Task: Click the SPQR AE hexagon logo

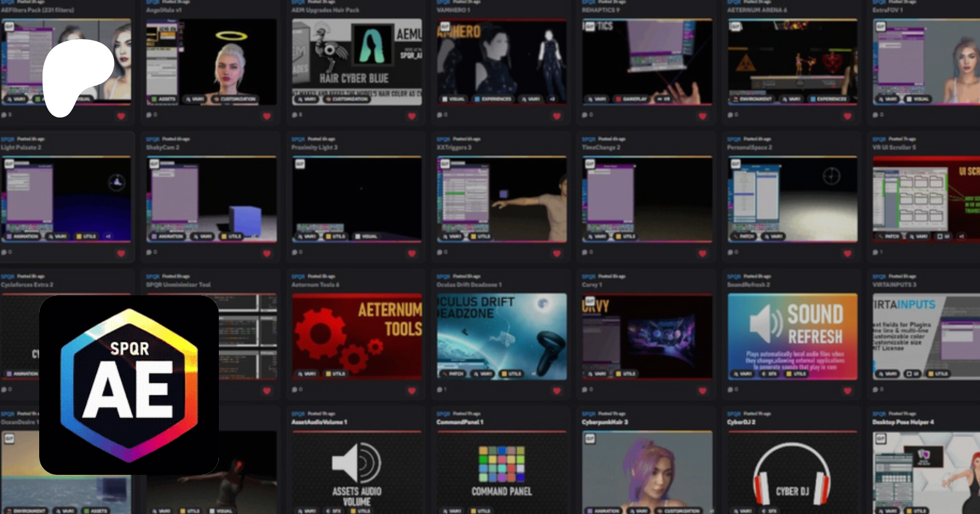Action: [129, 385]
